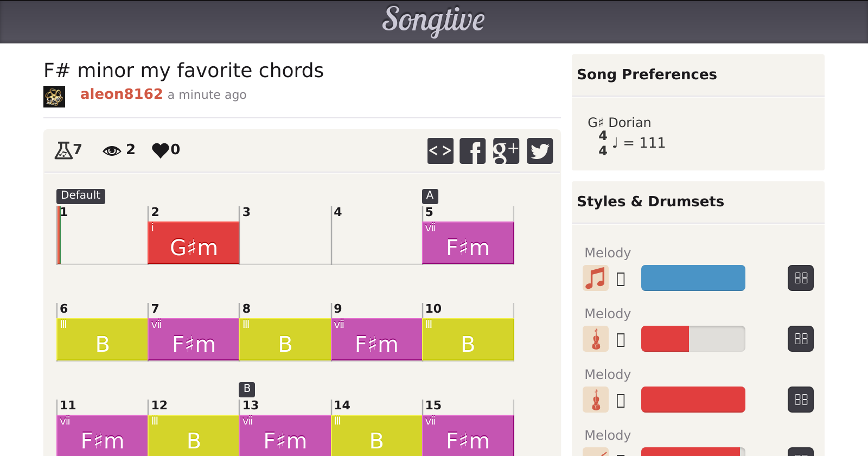
Task: Select the Default section marker
Action: click(80, 195)
